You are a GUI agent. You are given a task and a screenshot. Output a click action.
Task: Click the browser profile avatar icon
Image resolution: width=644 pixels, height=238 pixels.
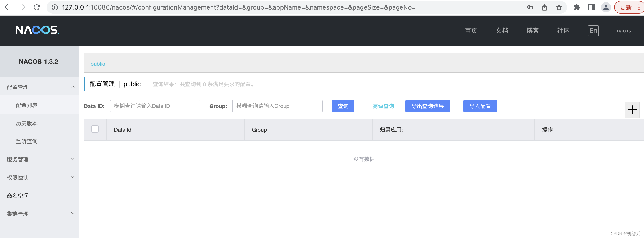(606, 7)
